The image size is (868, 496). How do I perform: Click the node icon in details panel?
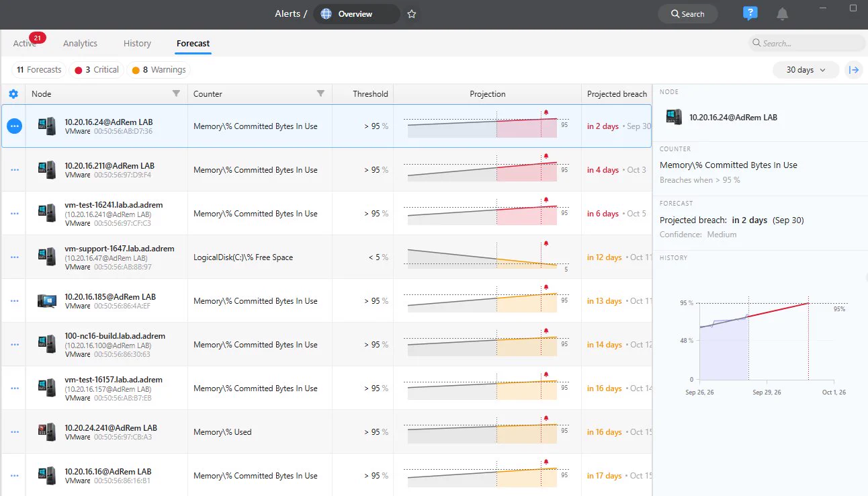point(674,117)
